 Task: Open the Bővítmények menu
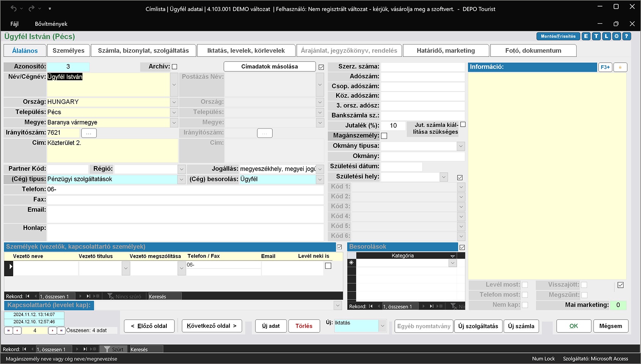[51, 24]
